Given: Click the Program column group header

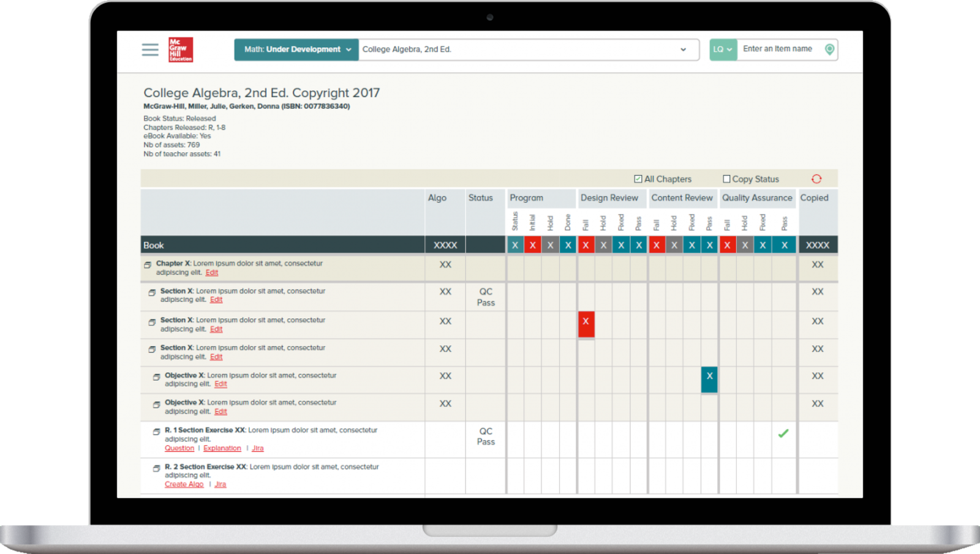Looking at the screenshot, I should pos(527,198).
